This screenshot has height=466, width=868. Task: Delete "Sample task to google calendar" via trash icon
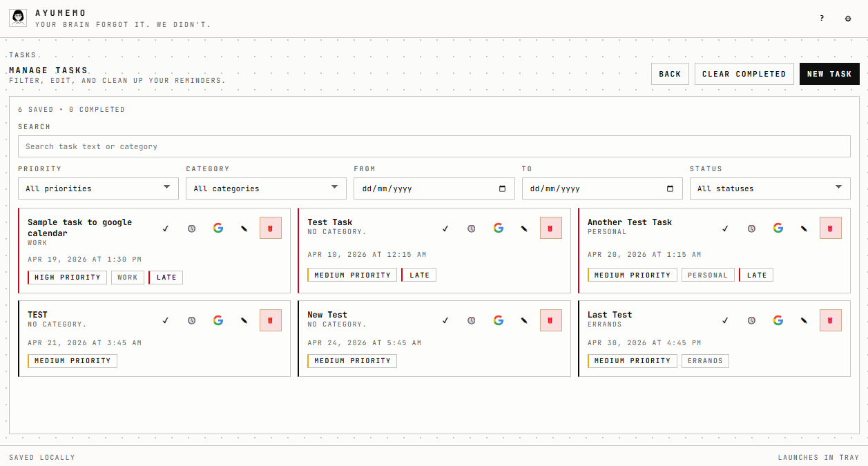pyautogui.click(x=270, y=228)
